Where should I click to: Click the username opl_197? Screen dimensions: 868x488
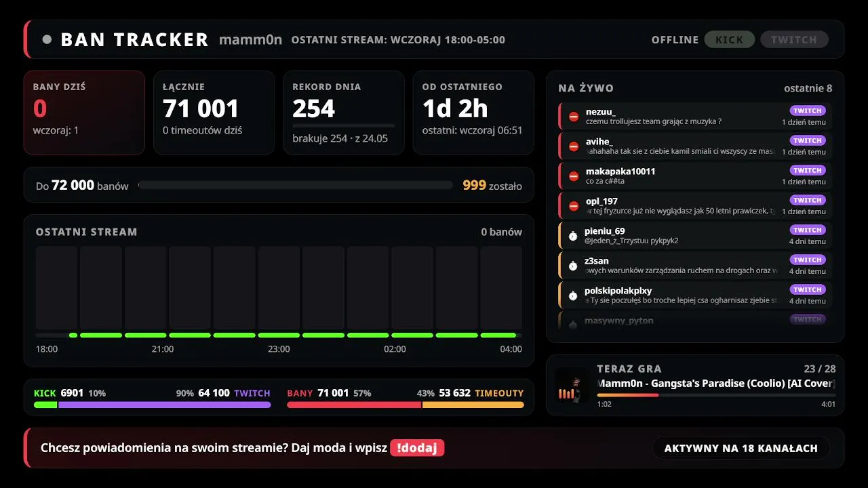[x=602, y=201]
